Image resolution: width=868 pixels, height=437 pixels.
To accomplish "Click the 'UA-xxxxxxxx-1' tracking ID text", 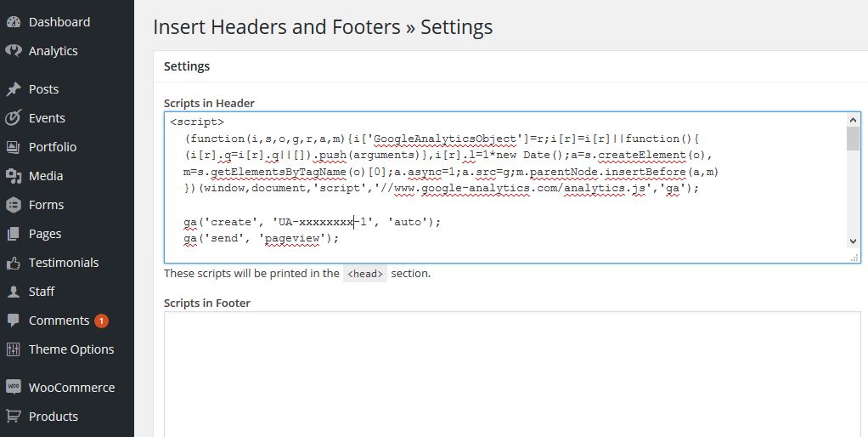I will (x=323, y=222).
